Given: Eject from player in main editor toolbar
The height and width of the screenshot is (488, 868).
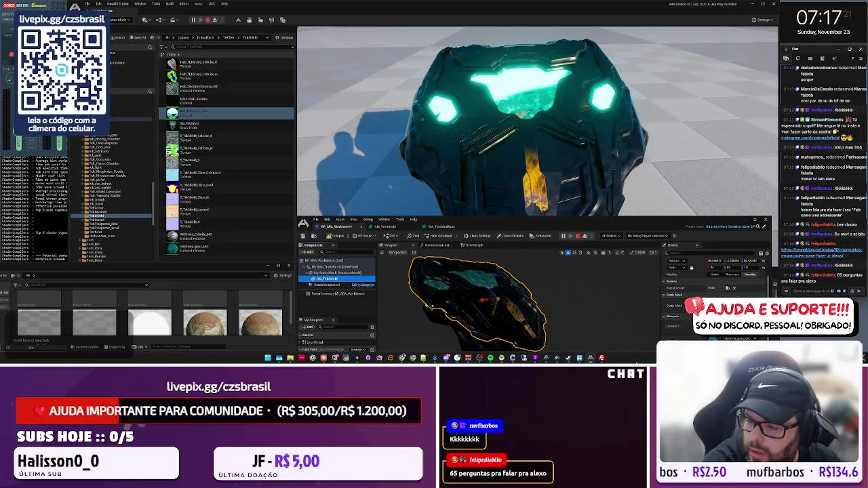Looking at the screenshot, I should pyautogui.click(x=215, y=20).
